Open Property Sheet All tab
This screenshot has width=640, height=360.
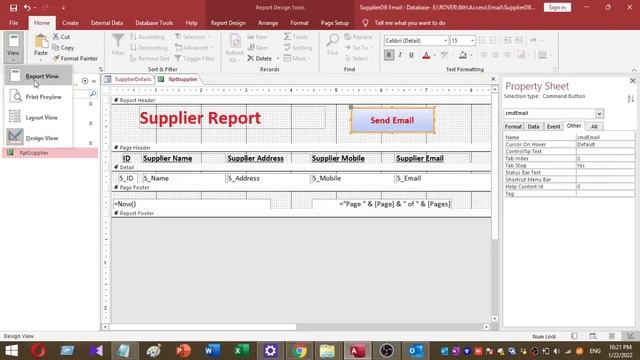point(594,127)
